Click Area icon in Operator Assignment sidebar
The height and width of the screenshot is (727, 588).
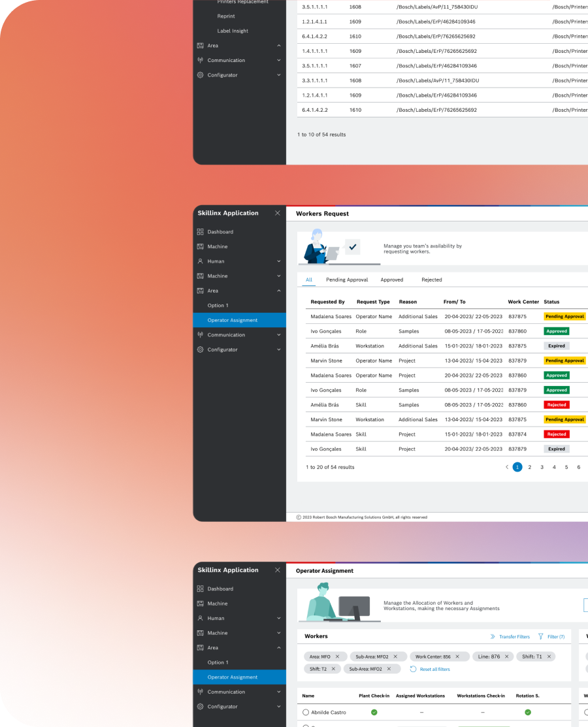201,648
